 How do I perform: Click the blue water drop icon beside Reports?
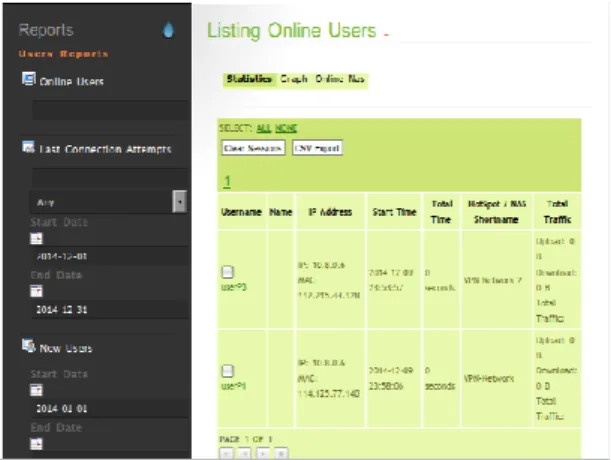pyautogui.click(x=168, y=30)
